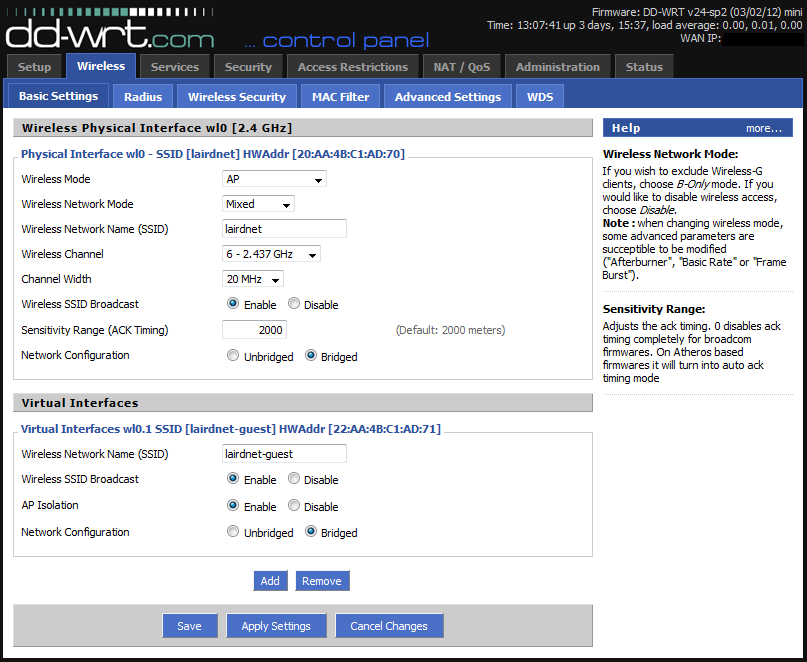
Task: Disable SSID broadcast for lairdnet-guest
Action: coord(294,479)
